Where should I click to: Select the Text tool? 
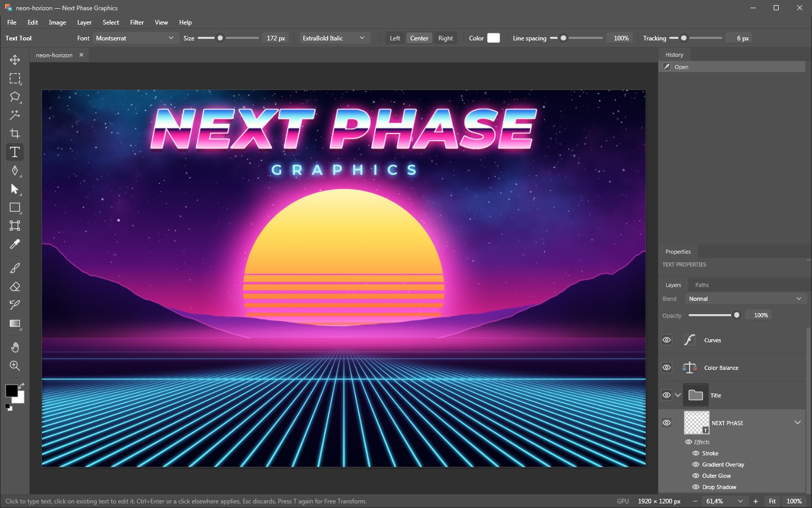coord(15,152)
